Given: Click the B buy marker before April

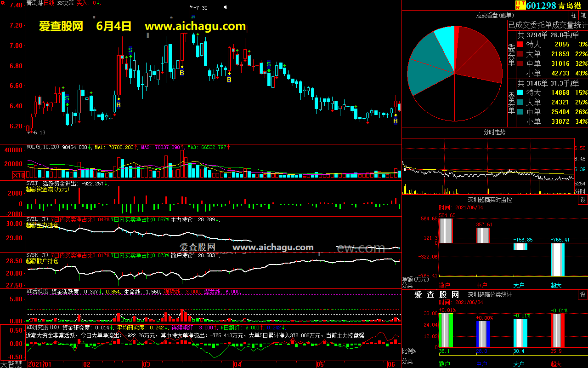Looking at the screenshot, I should coord(229,80).
